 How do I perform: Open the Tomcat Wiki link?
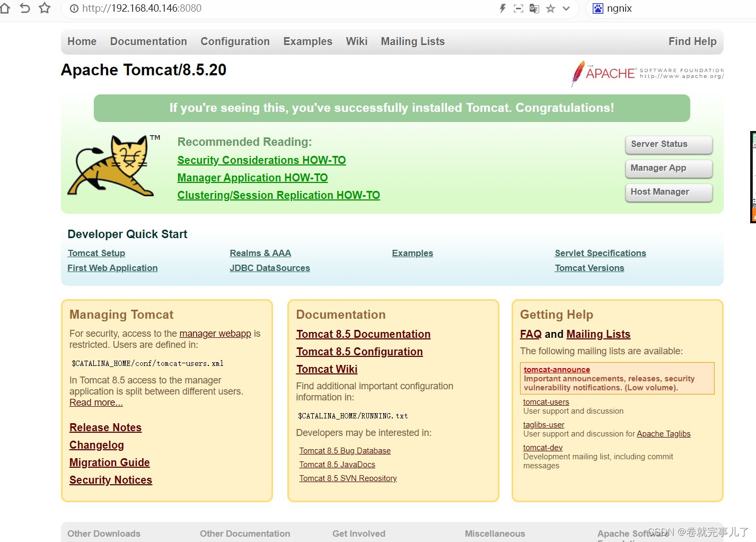click(x=327, y=369)
